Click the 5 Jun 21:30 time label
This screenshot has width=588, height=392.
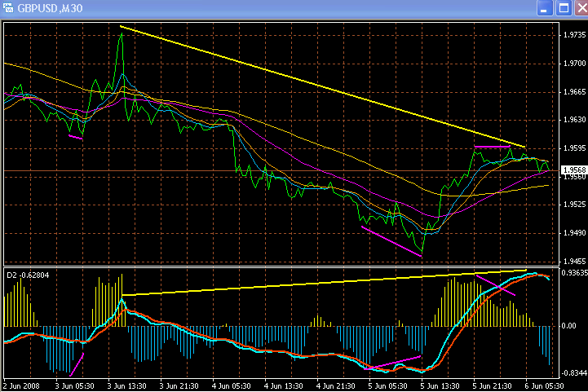pyautogui.click(x=492, y=386)
